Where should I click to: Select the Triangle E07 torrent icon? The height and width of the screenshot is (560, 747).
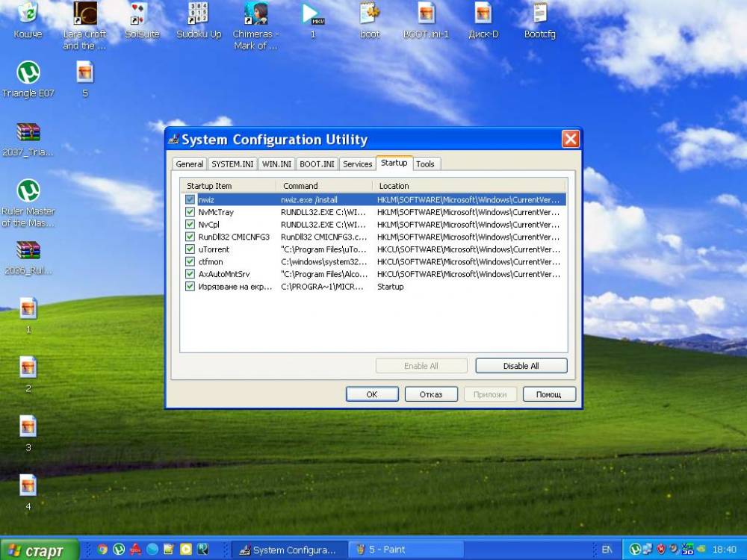click(x=28, y=72)
